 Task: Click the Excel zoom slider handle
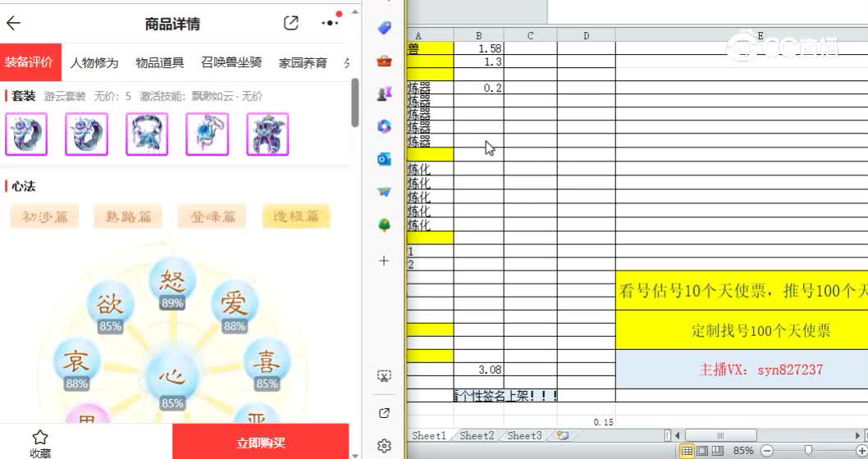809,450
